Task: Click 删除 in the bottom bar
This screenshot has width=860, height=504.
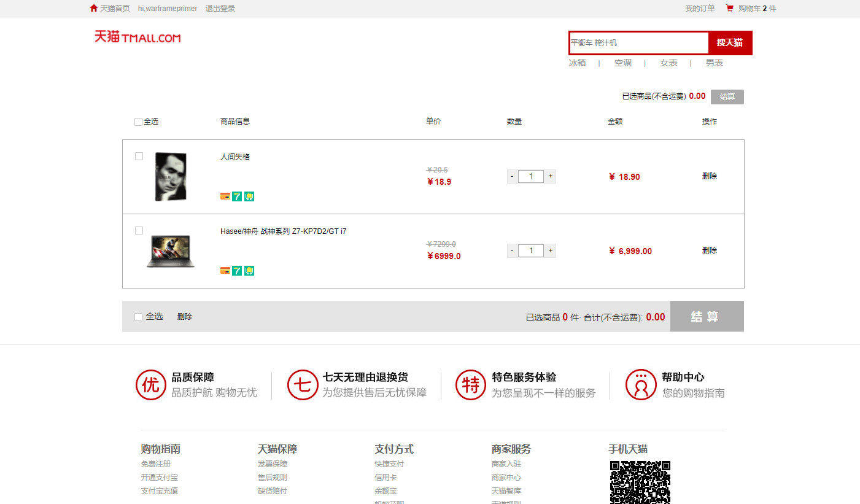Action: coord(185,317)
